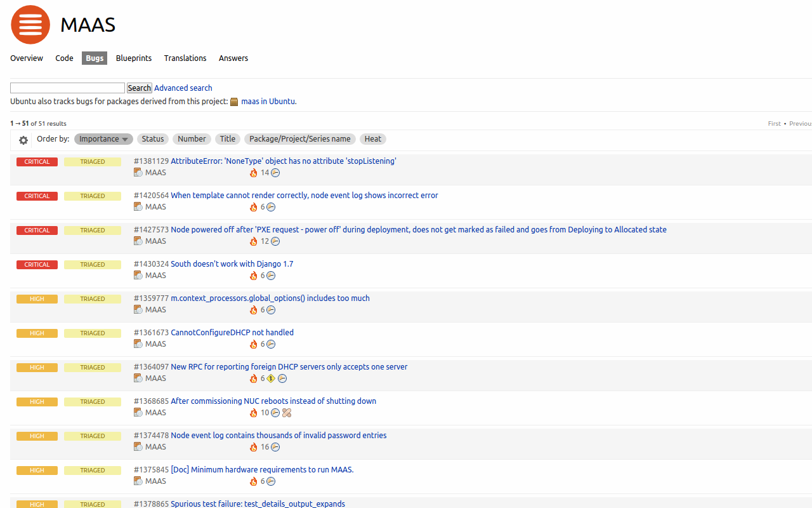Open bug 'AttributeError: NoneType object' link
The height and width of the screenshot is (508, 812).
pos(284,161)
